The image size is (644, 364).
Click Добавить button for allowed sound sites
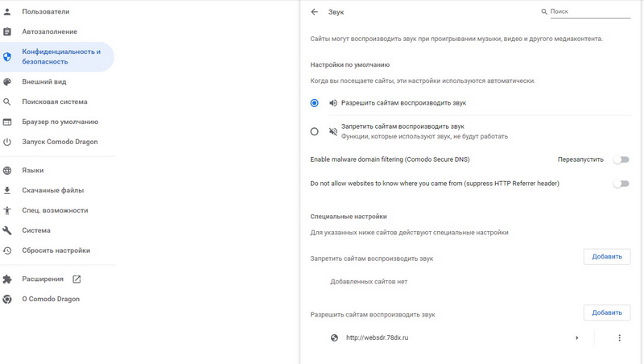point(606,312)
